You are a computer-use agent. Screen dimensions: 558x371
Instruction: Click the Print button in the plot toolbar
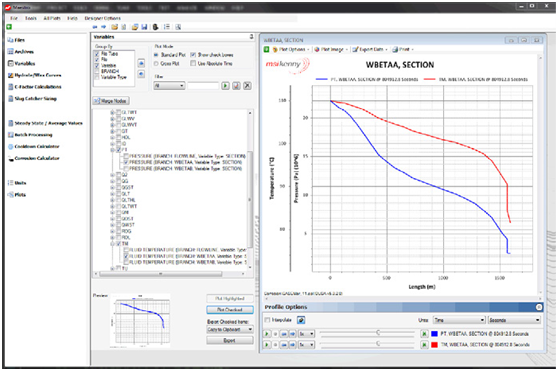pyautogui.click(x=402, y=49)
